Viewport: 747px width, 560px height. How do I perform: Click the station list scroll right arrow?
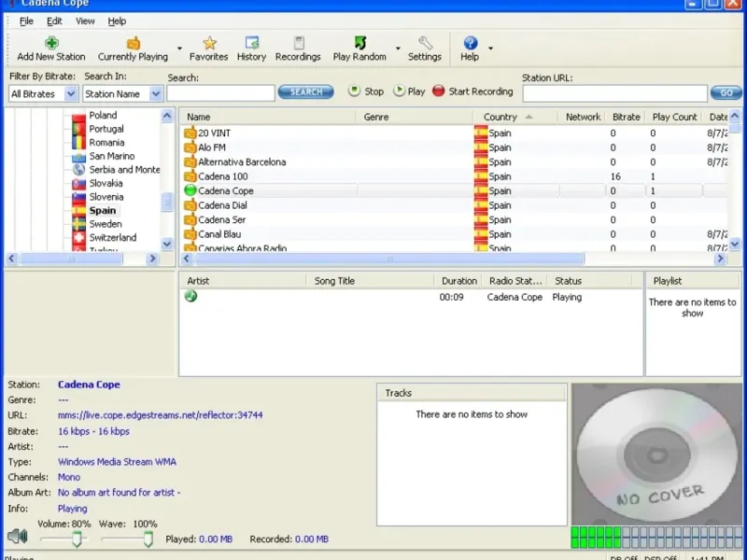pyautogui.click(x=720, y=259)
